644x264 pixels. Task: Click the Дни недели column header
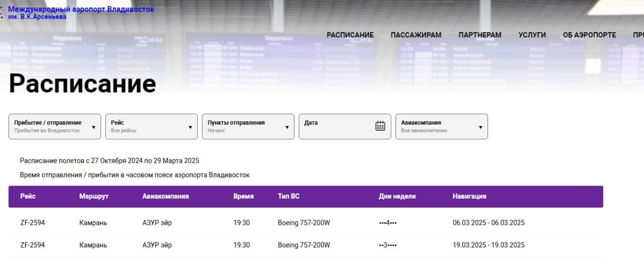coord(397,196)
